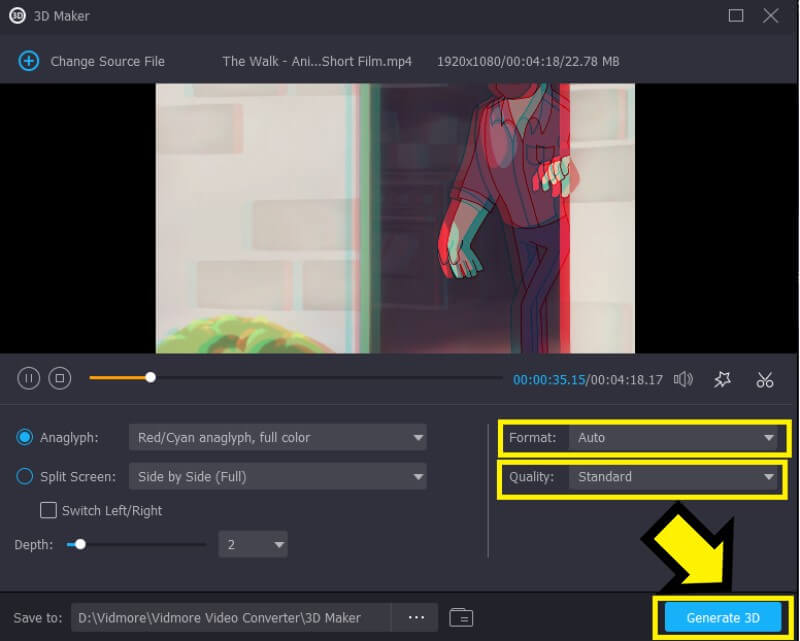Image resolution: width=800 pixels, height=641 pixels.
Task: Click the plus icon to change source file
Action: click(x=28, y=61)
